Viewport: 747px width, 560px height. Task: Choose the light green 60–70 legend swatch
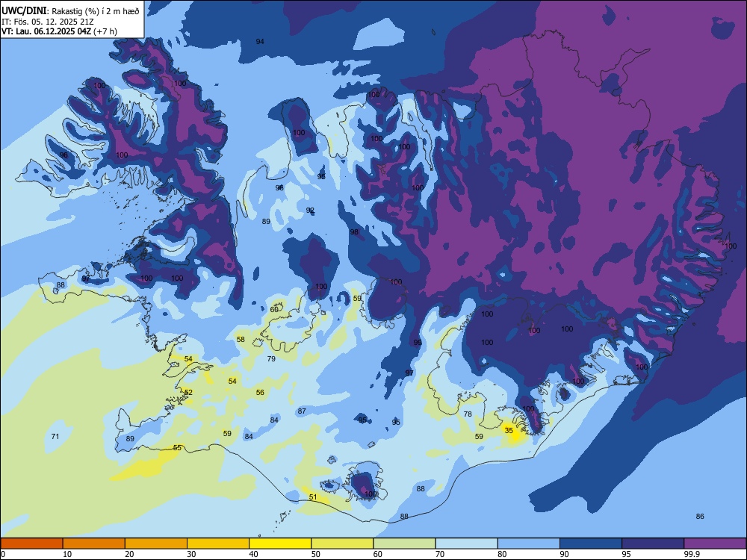pyautogui.click(x=404, y=544)
